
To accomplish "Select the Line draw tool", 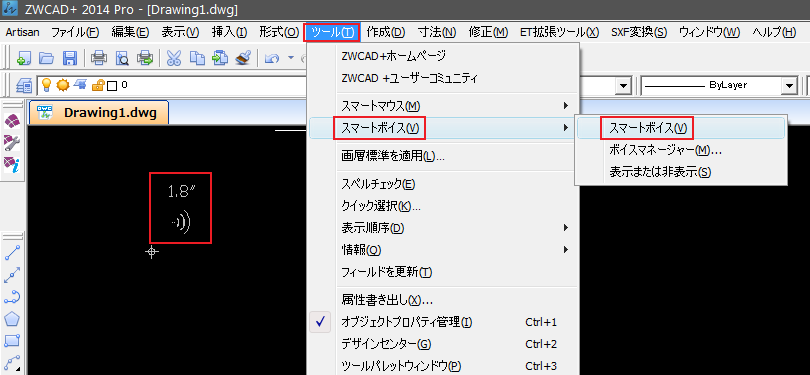I will (x=12, y=253).
